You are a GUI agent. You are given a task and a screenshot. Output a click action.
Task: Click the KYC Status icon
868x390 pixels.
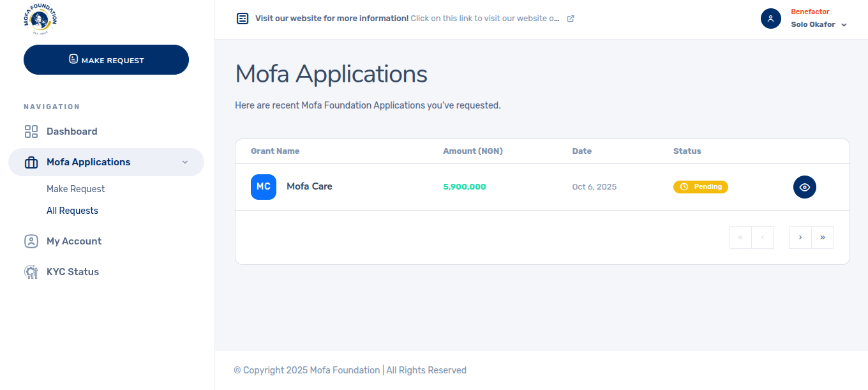point(31,272)
